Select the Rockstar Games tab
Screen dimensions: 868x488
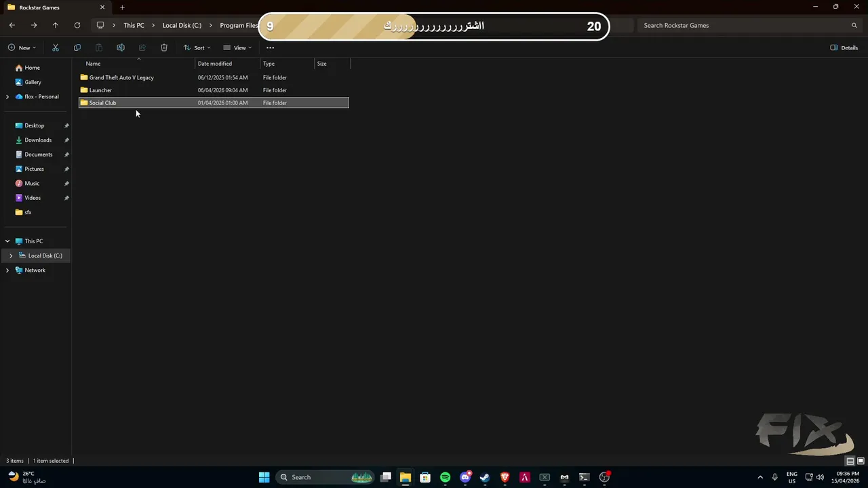pos(56,7)
